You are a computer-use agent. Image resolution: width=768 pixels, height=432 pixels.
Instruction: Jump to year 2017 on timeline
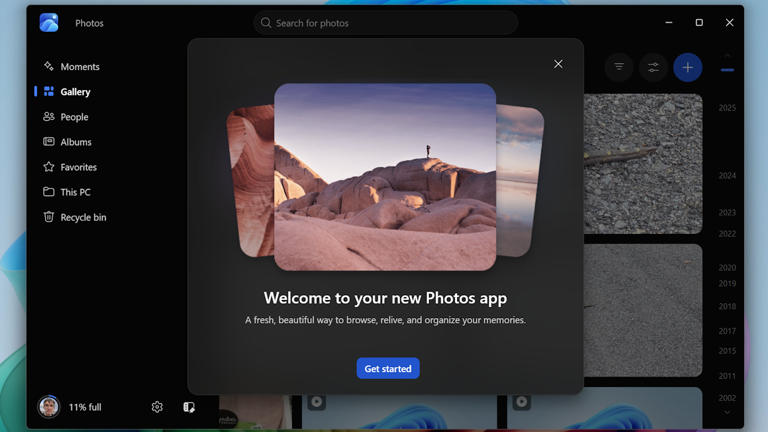pyautogui.click(x=727, y=331)
